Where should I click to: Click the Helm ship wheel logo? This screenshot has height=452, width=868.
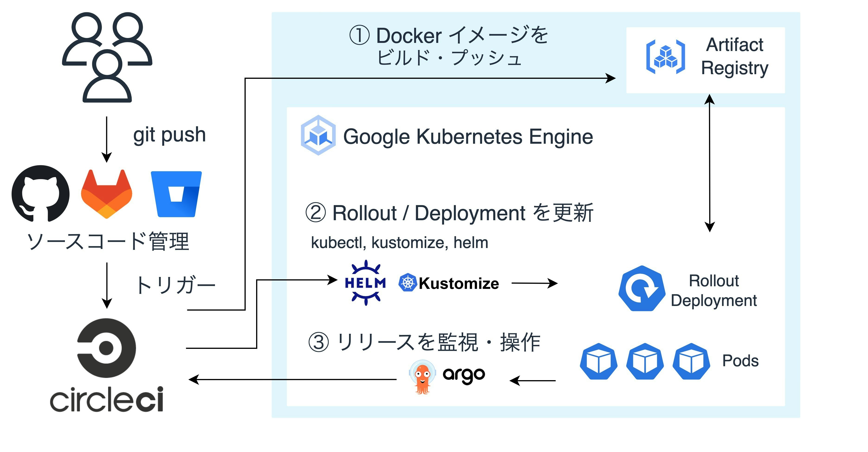coord(366,283)
